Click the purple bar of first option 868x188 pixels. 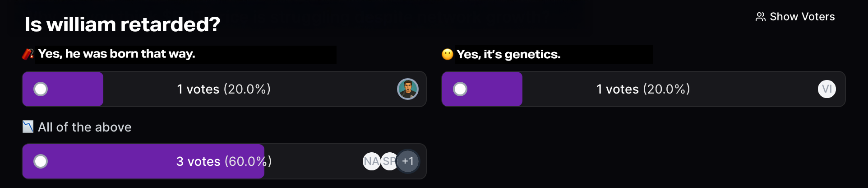63,89
